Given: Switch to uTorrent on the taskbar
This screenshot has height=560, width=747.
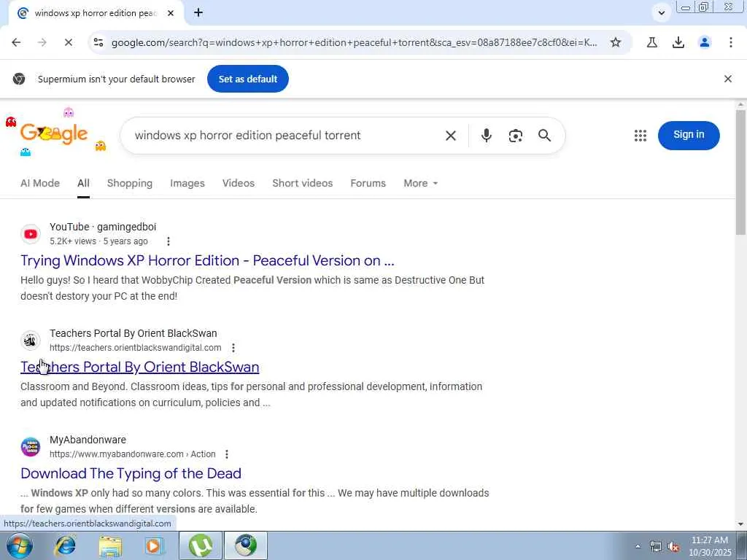Looking at the screenshot, I should (x=201, y=545).
